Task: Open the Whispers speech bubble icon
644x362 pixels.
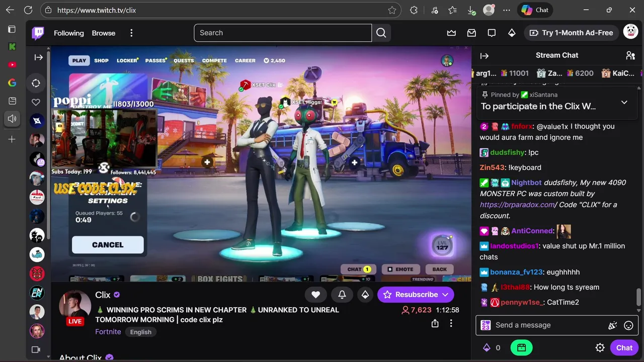Action: 492,33
